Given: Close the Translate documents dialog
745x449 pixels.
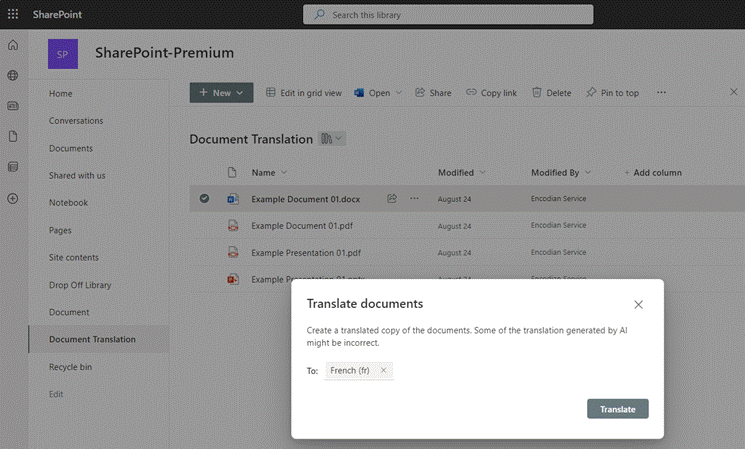Looking at the screenshot, I should (638, 304).
